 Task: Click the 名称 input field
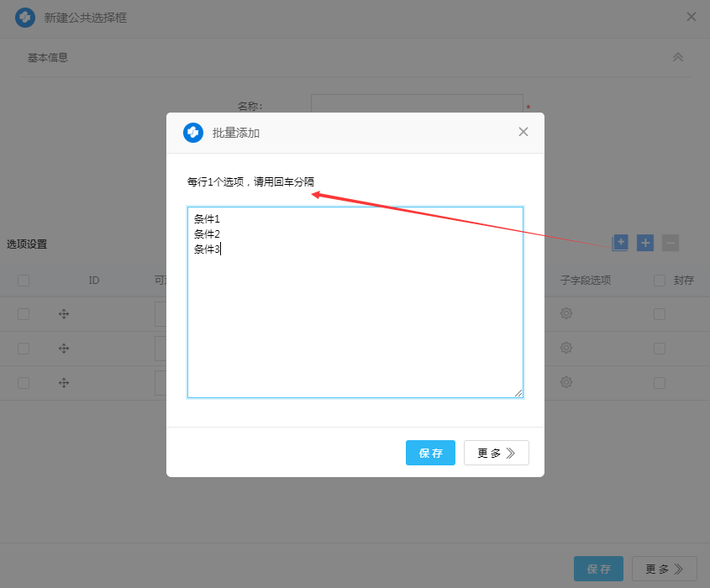[x=417, y=107]
